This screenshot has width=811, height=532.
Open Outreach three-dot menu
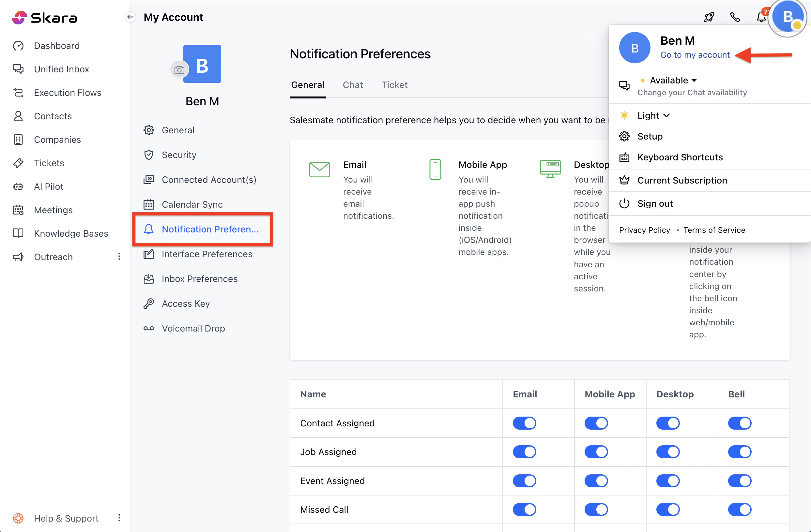pos(119,257)
